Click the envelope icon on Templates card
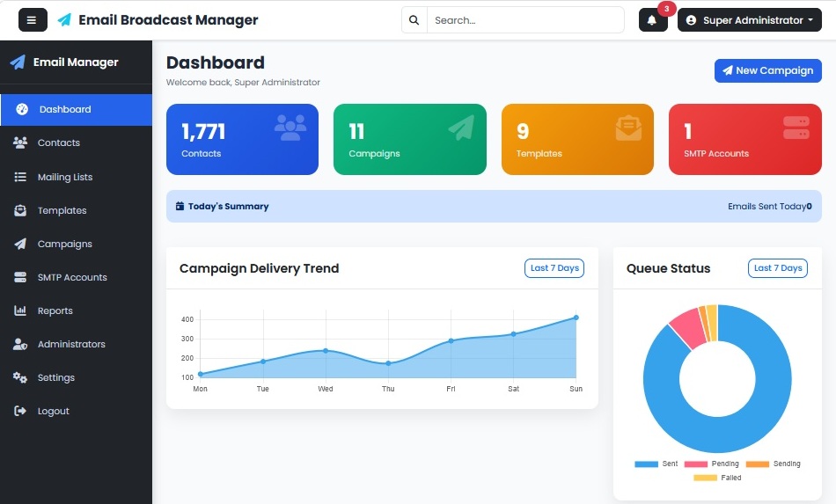 coord(628,128)
